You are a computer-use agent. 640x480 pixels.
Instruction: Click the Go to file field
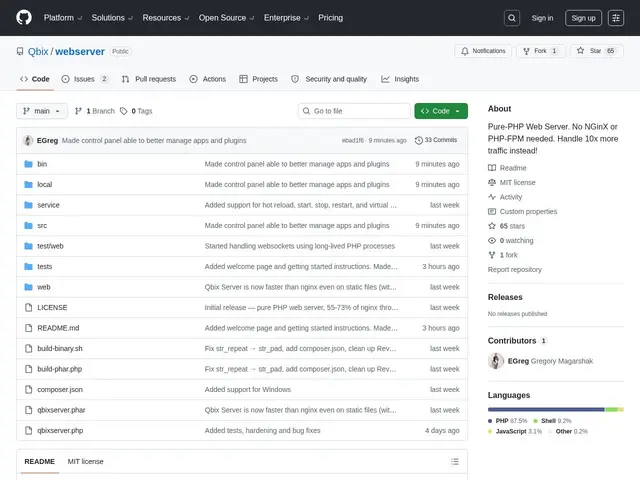pyautogui.click(x=354, y=111)
